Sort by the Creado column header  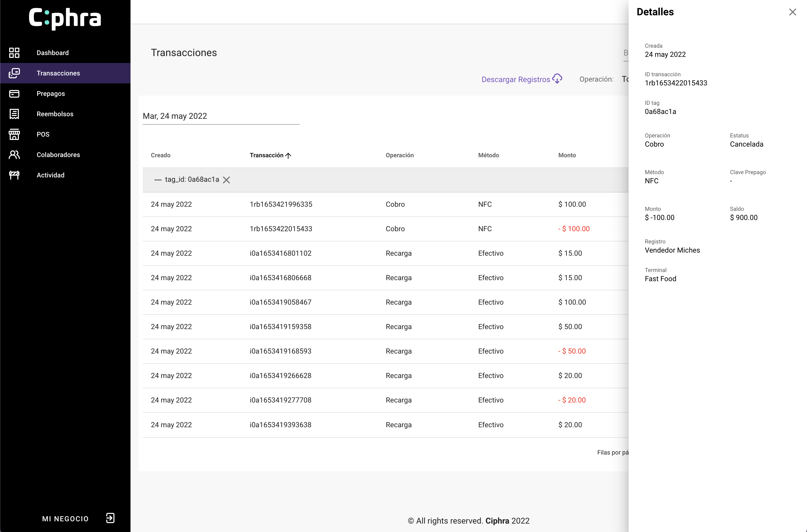[x=160, y=155]
